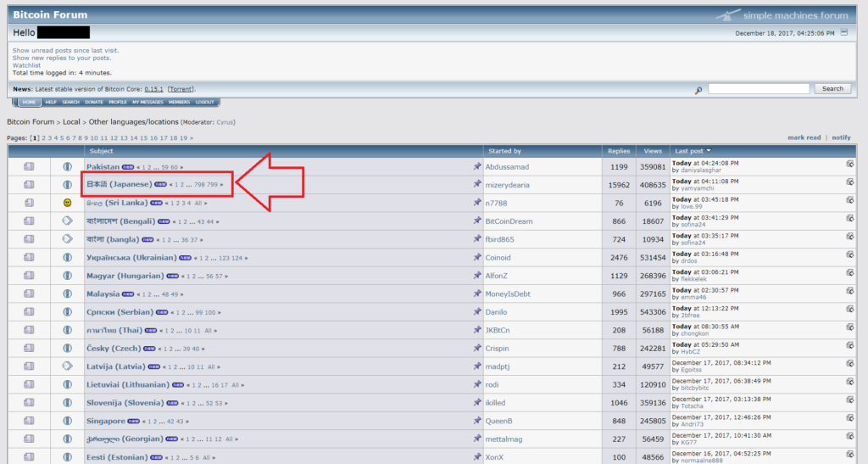Click the 'new' badge next to Magyar (Hungarian)
This screenshot has width=868, height=464.
[173, 276]
